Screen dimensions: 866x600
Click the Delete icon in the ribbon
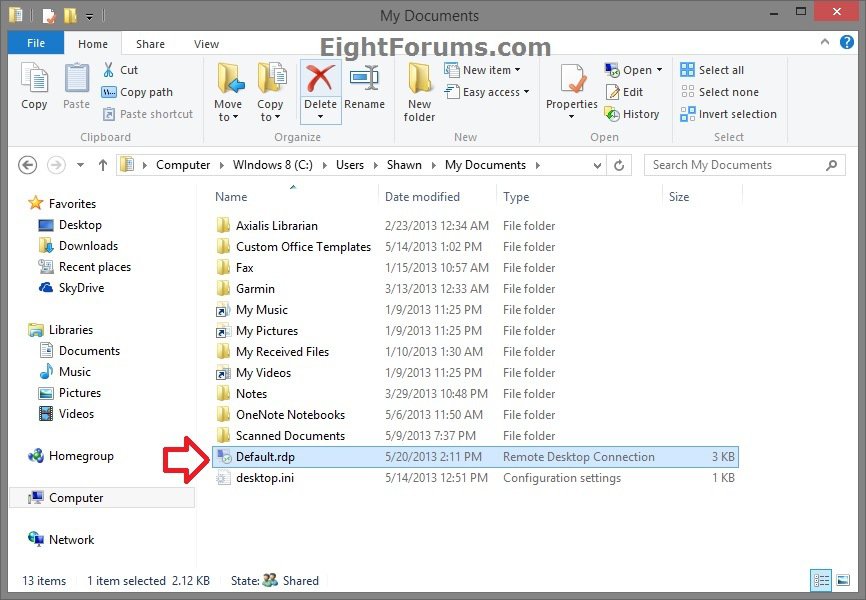pos(320,80)
